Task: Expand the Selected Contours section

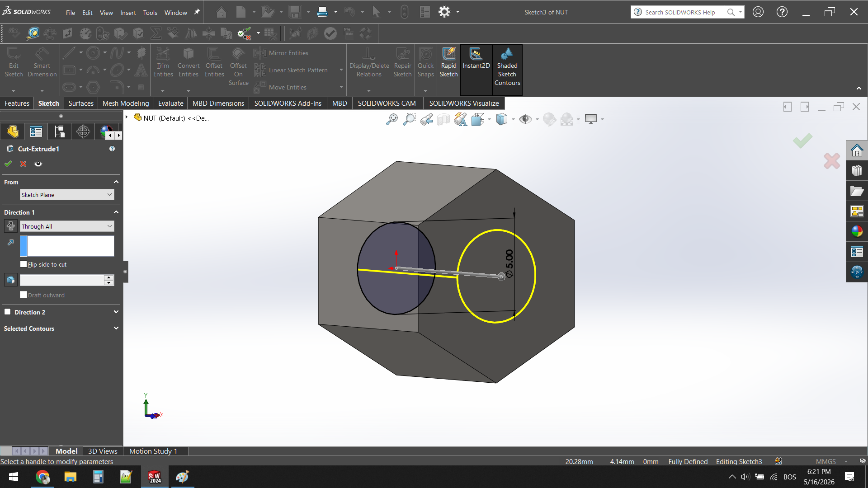Action: coord(116,328)
